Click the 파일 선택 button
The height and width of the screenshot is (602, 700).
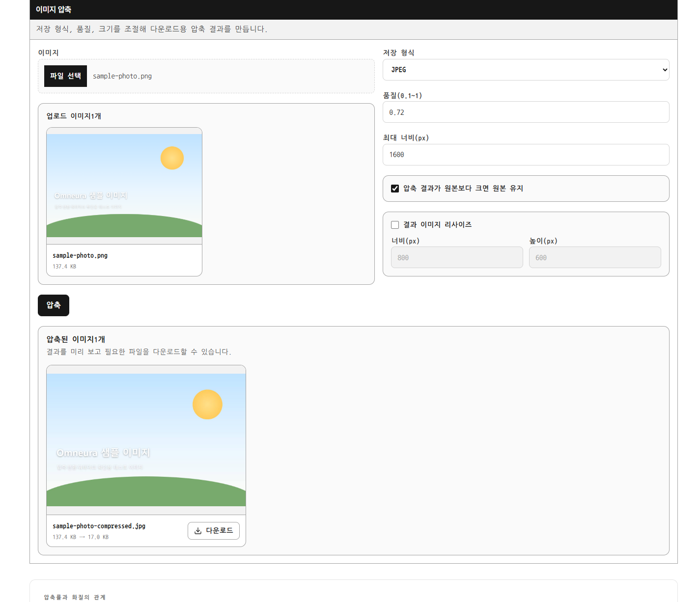pyautogui.click(x=65, y=76)
